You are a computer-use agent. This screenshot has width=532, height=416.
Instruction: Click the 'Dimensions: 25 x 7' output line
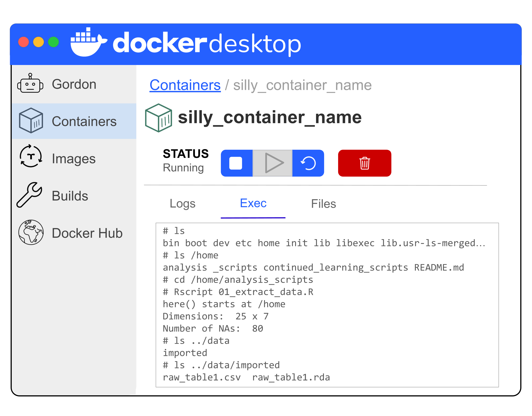[216, 316]
